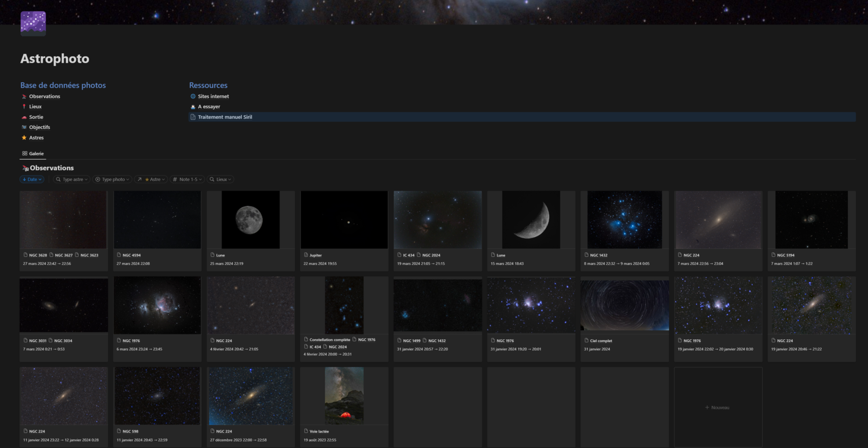Screen dimensions: 868x448
Task: Open the NGC 5194 galaxy thumbnail
Action: pos(811,220)
